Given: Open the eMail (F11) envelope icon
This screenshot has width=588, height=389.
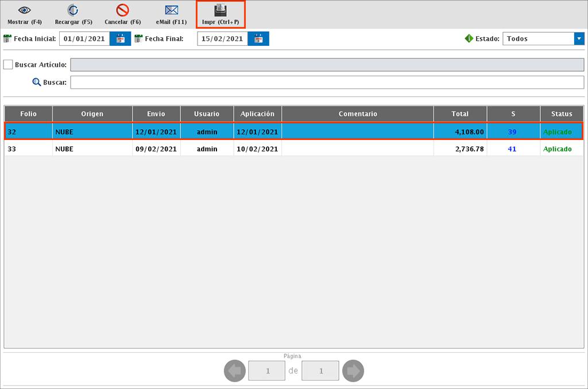Looking at the screenshot, I should pos(171,10).
